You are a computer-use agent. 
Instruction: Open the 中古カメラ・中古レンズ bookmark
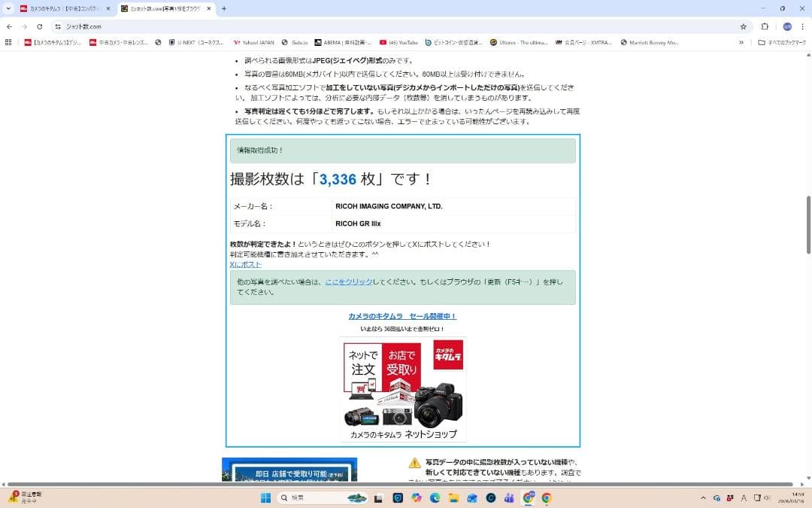click(x=119, y=42)
